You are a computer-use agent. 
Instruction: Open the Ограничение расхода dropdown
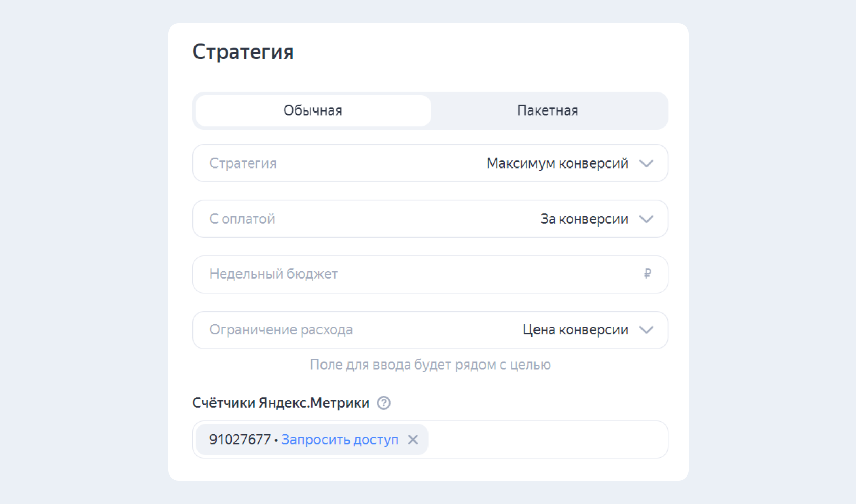coord(430,330)
